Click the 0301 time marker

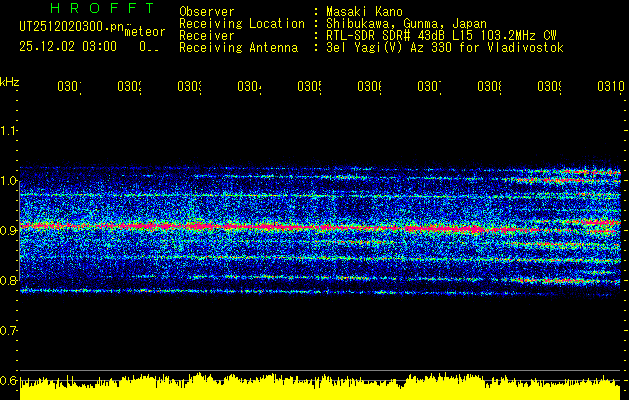69,86
